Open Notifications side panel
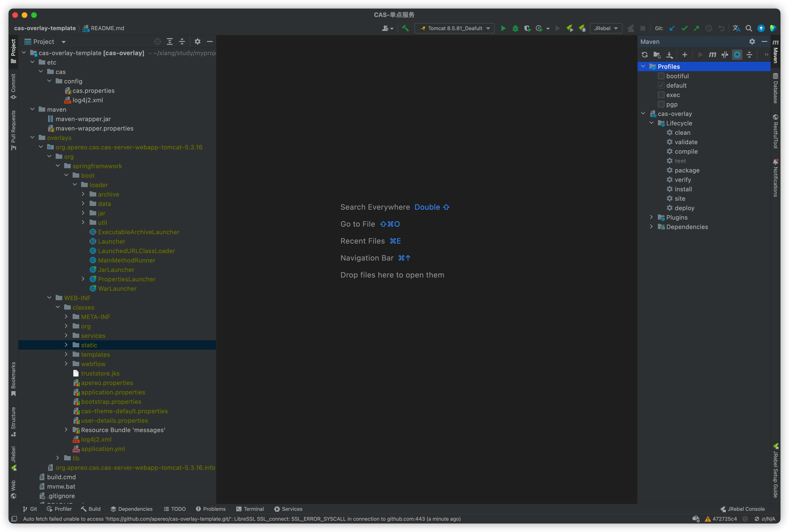Image resolution: width=789 pixels, height=532 pixels. [x=775, y=178]
